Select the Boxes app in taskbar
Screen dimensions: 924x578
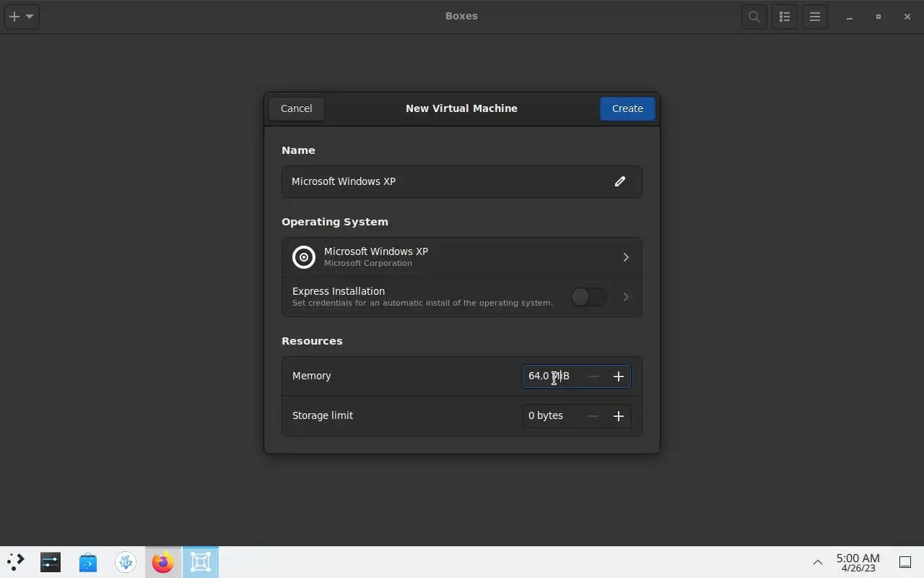click(x=201, y=562)
